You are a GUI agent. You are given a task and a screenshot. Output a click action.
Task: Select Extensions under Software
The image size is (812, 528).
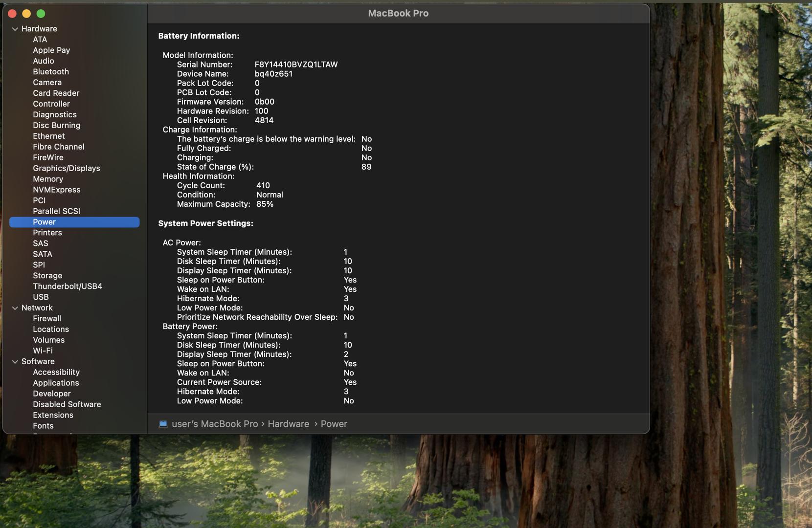pos(53,416)
